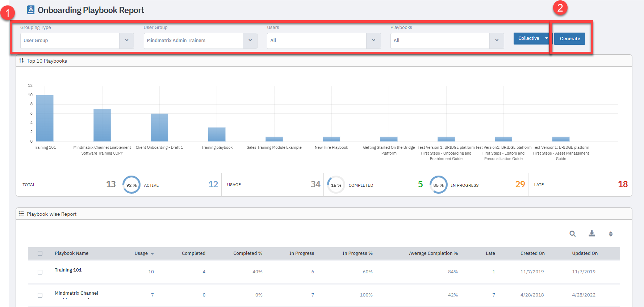Click Training 101 completed count 4
The width and height of the screenshot is (644, 307).
click(x=204, y=272)
